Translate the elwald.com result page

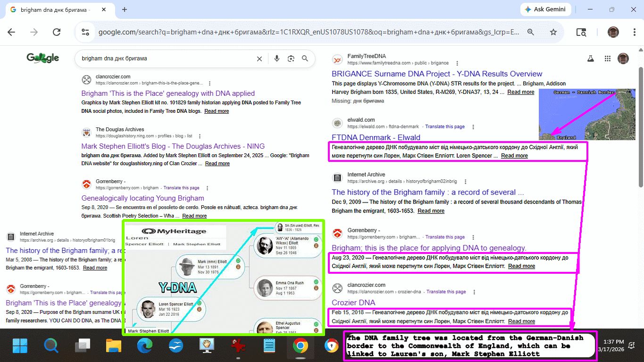coord(444,126)
